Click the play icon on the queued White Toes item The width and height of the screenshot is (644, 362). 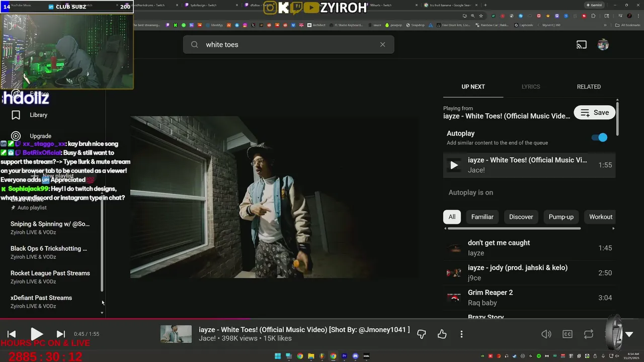[x=454, y=165]
